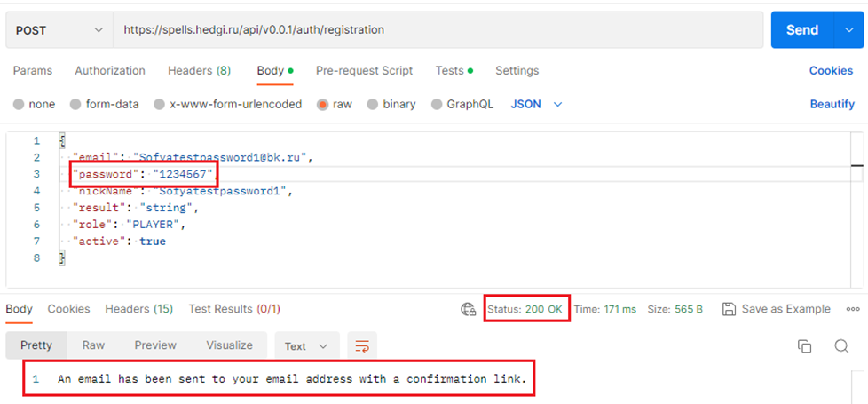Click the network globe lock icon
This screenshot has width=868, height=404.
(469, 309)
